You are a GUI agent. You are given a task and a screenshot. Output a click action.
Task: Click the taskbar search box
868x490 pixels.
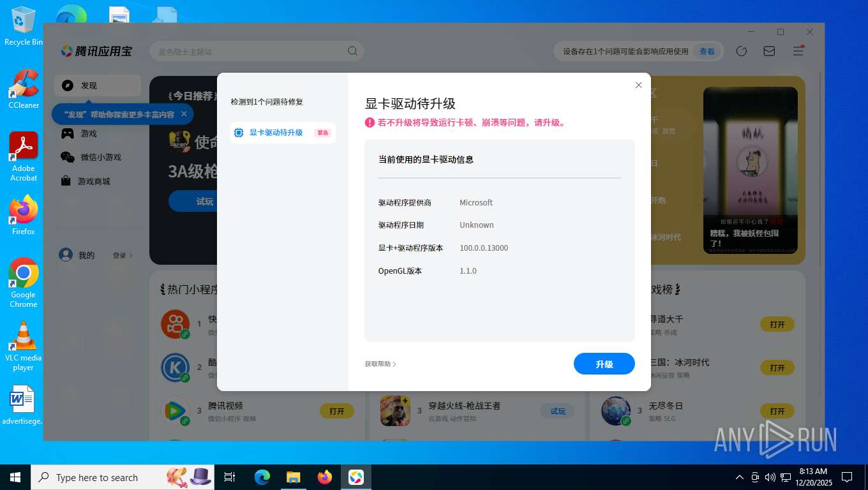(123, 477)
